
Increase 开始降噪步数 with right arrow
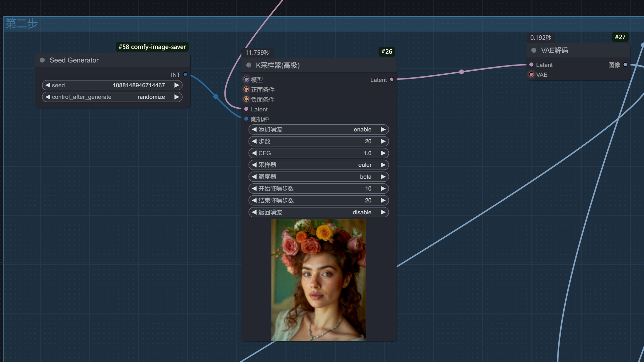383,188
